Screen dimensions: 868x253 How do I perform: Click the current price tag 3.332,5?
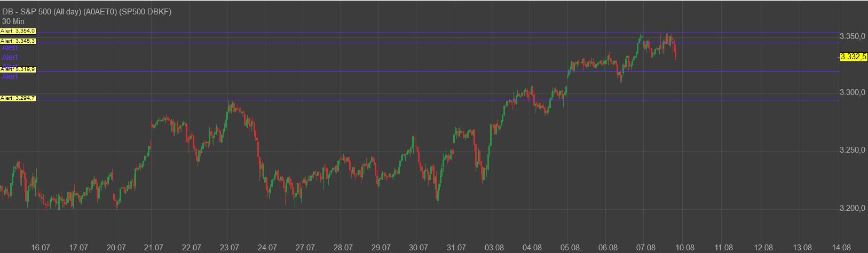853,57
